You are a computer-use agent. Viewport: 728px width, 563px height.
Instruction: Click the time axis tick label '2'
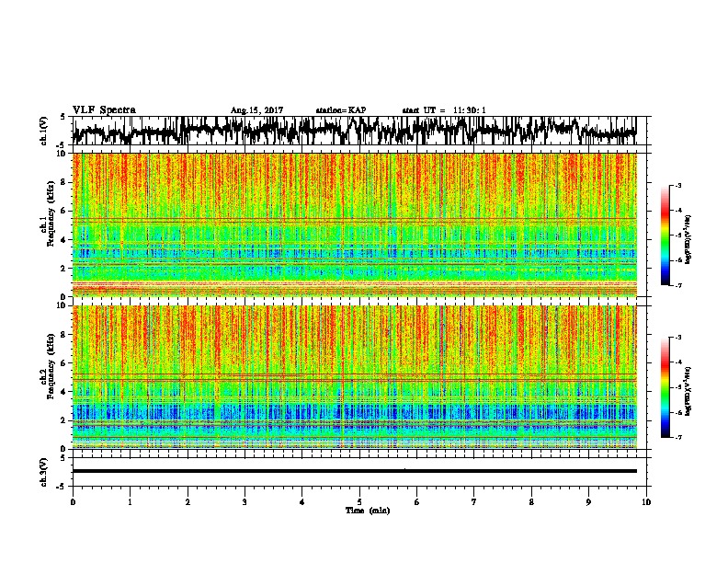[x=188, y=502]
